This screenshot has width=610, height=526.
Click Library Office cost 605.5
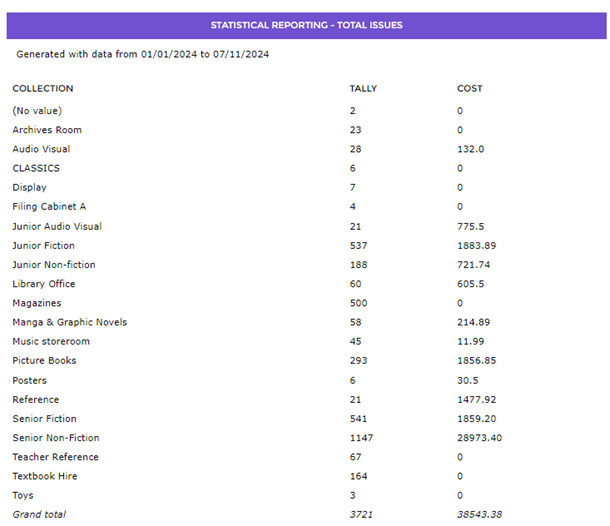[471, 284]
